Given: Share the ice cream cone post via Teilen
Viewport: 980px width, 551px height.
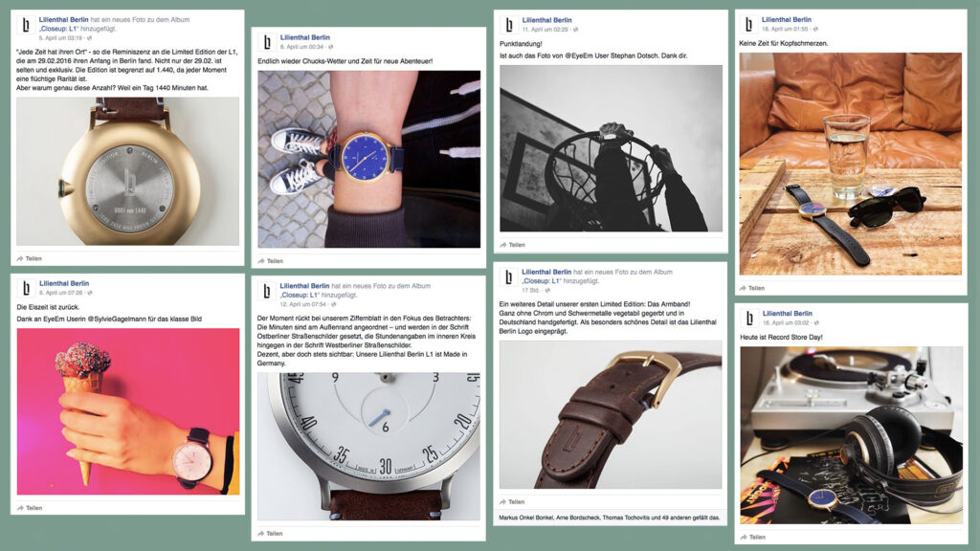Looking at the screenshot, I should coord(30,508).
